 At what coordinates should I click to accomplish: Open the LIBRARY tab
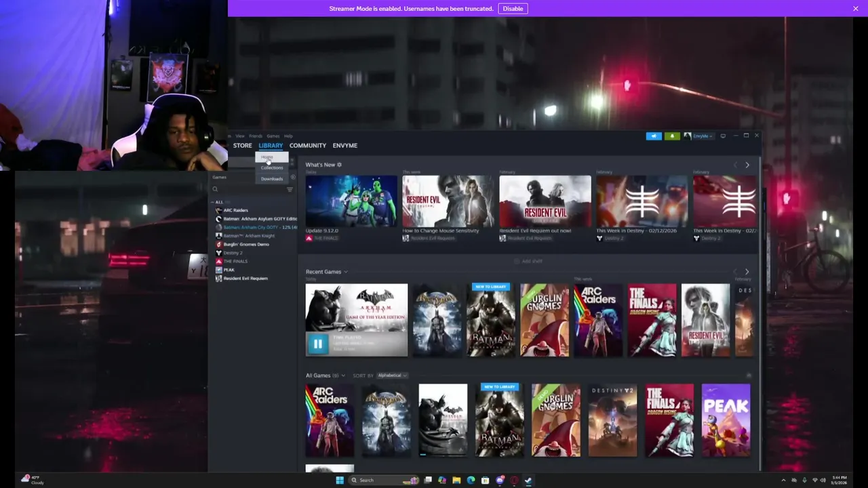271,146
